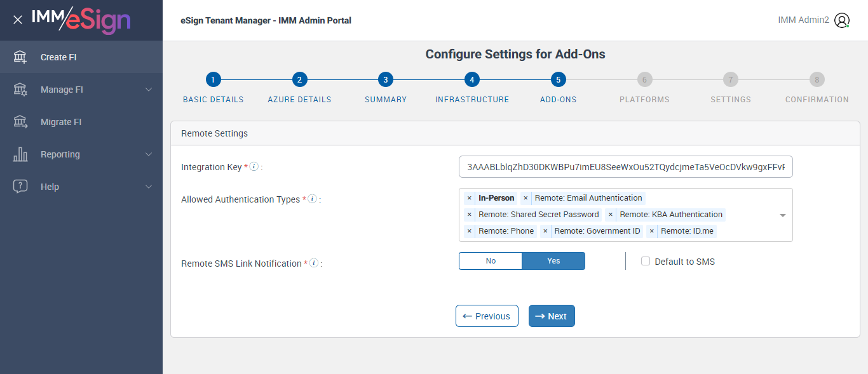Click info icon for Allowed Authentication Types

point(312,199)
